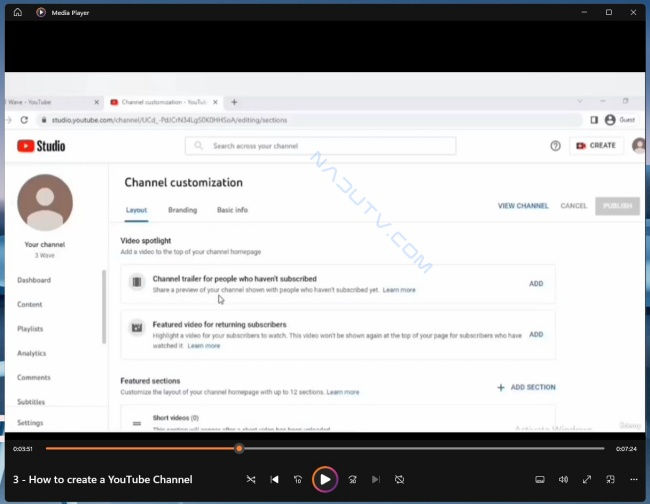Viewport: 650px width, 504px height.
Task: Click the Media Player home icon
Action: pos(18,12)
